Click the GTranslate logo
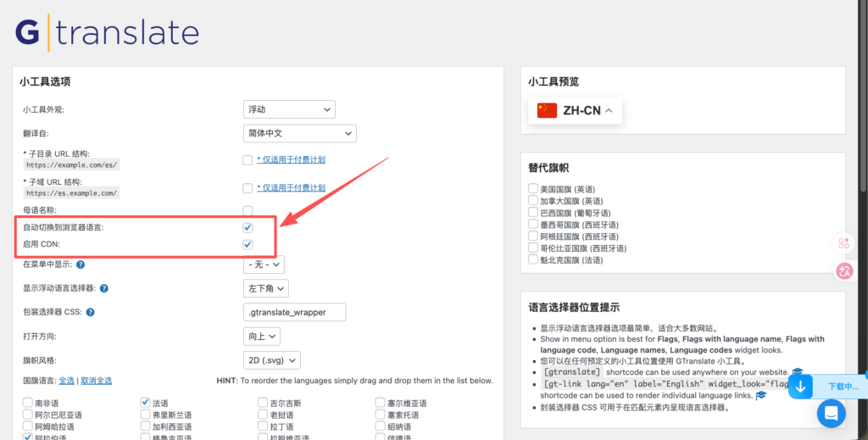 (x=107, y=33)
